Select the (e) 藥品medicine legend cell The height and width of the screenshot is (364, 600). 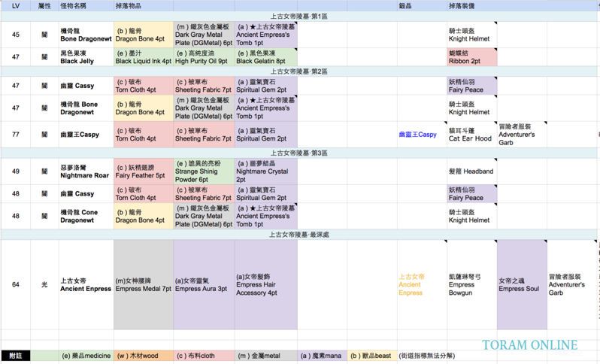86,356
